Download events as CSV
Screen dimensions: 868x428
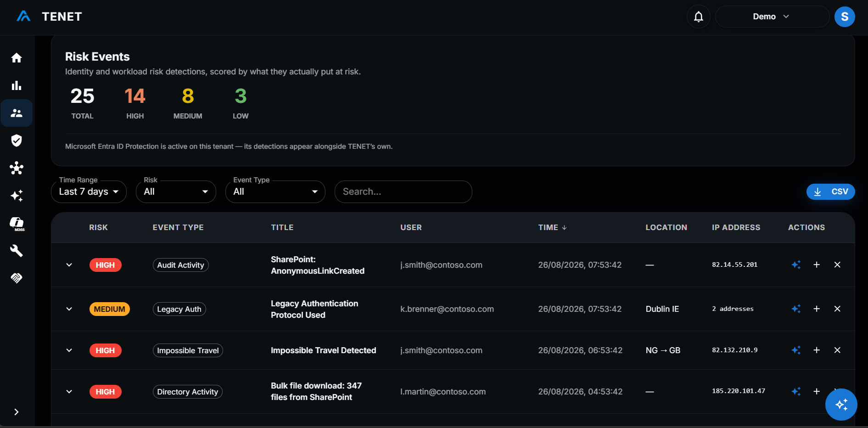pos(830,191)
